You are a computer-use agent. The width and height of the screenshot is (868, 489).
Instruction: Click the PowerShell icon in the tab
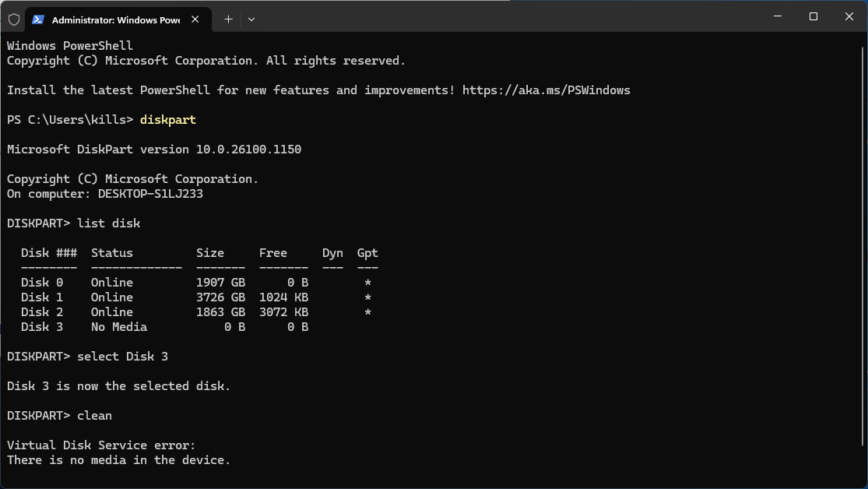(x=38, y=19)
